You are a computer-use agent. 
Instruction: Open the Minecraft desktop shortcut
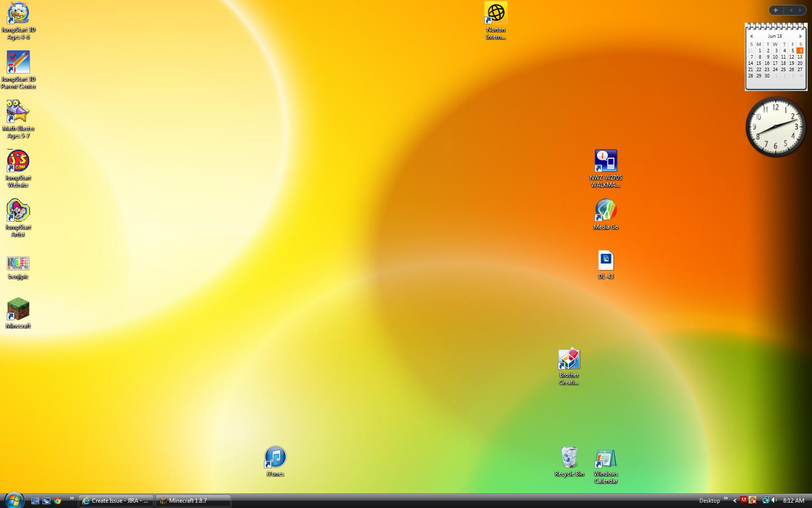[18, 310]
